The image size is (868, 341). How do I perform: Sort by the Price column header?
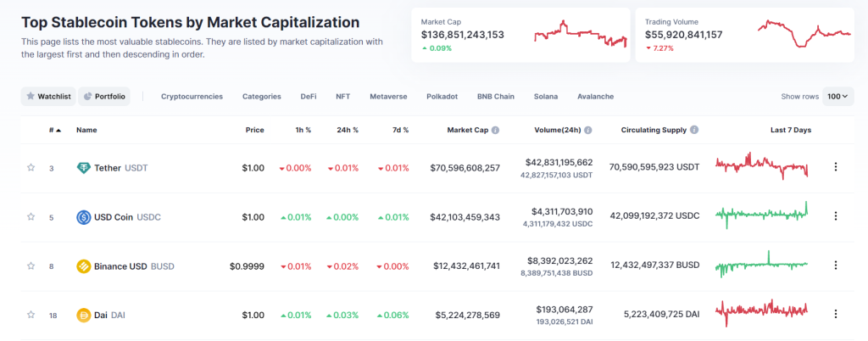click(254, 130)
